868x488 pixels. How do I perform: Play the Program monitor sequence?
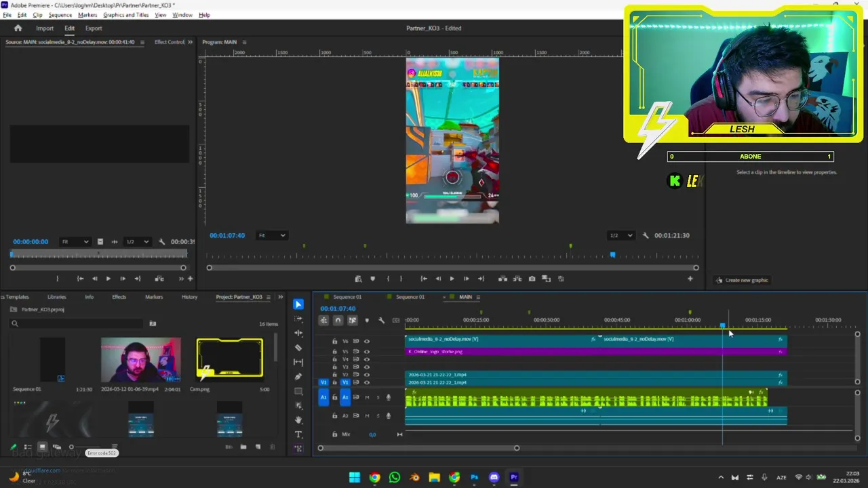(452, 279)
